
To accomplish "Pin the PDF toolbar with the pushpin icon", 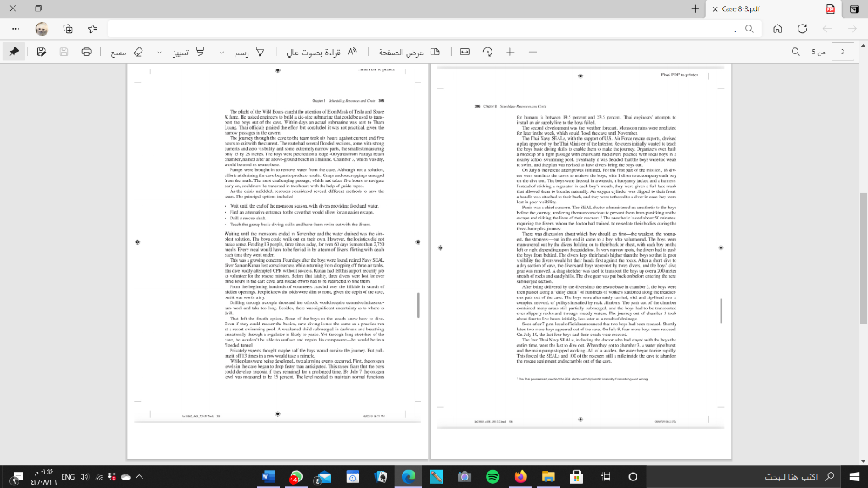I will click(14, 52).
